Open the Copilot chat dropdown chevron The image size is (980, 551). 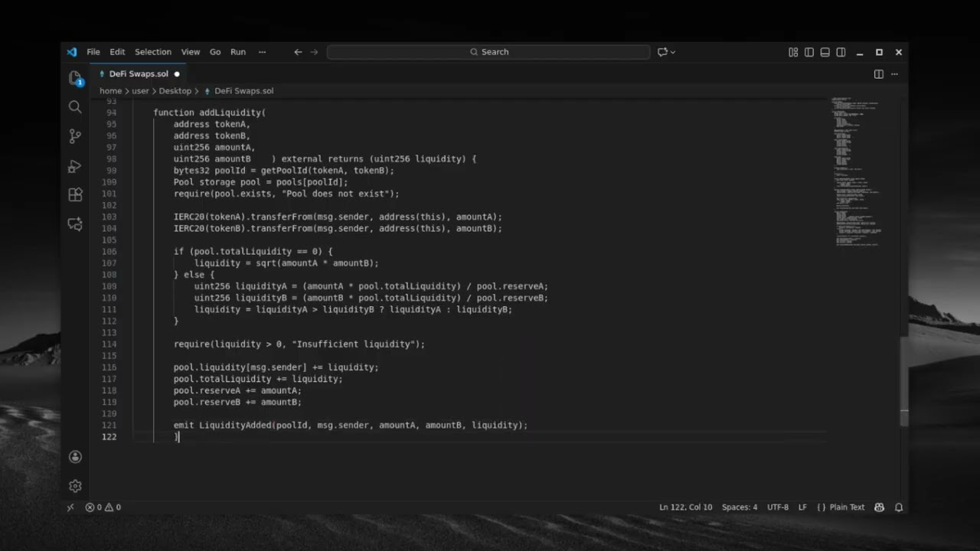click(673, 52)
